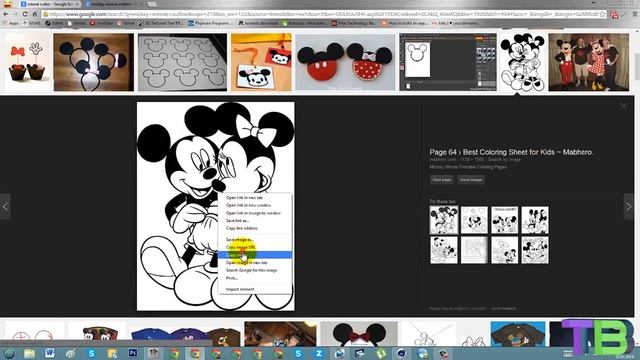Open the Windows Start orb
640x360 pixels.
pyautogui.click(x=9, y=353)
